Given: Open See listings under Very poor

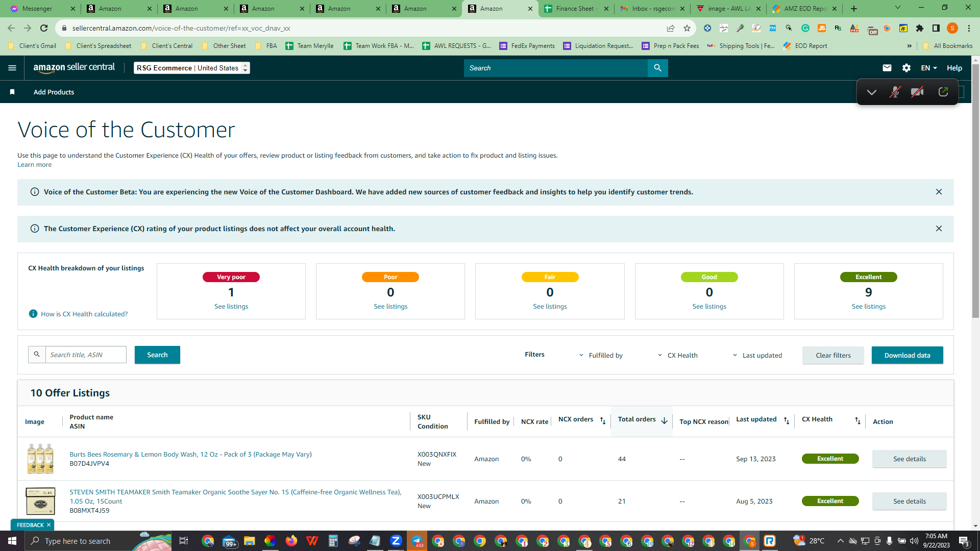Looking at the screenshot, I should (231, 306).
